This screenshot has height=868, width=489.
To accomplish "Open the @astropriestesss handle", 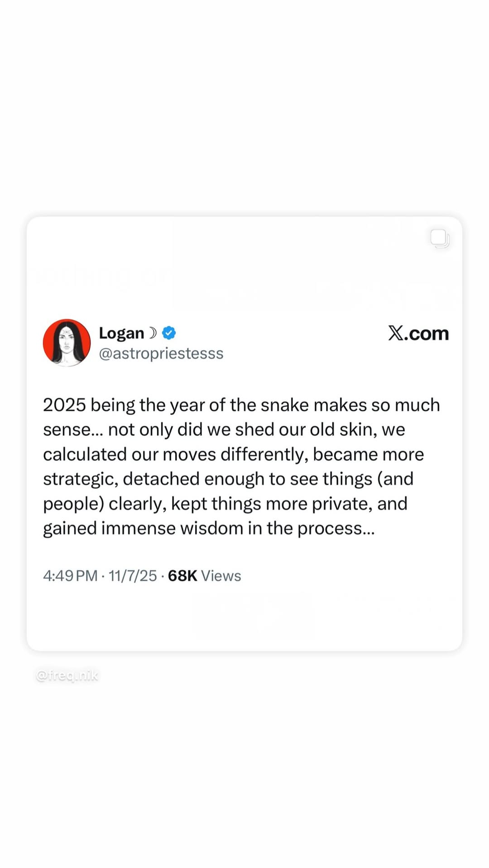I will pos(161,353).
